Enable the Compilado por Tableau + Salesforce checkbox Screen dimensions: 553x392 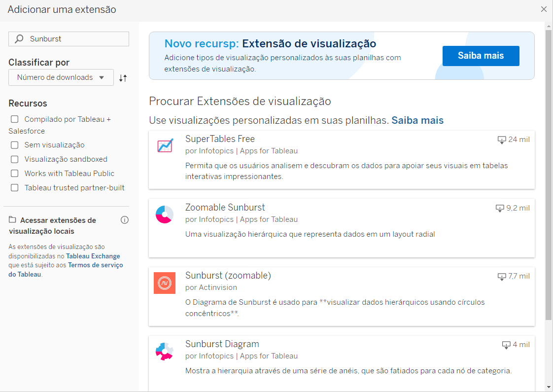15,119
